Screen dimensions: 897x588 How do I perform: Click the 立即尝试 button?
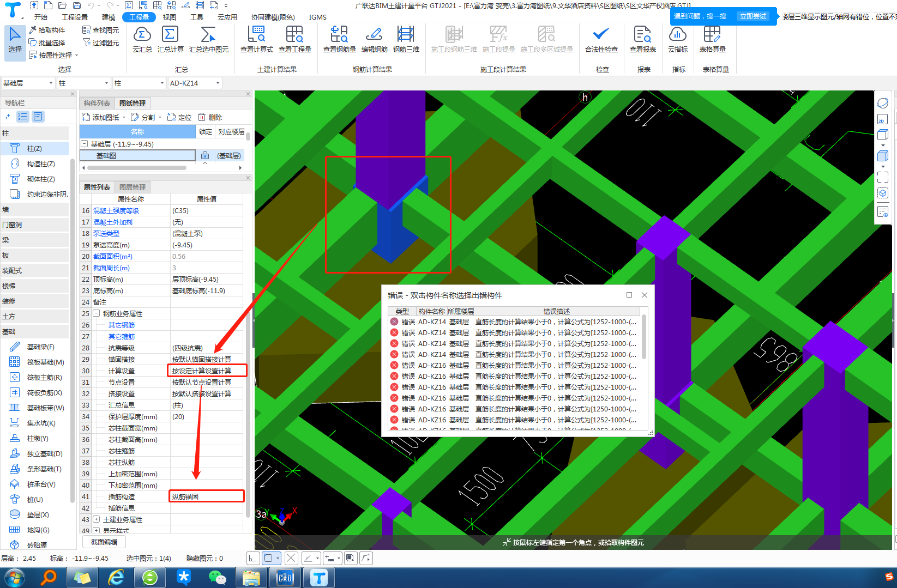pyautogui.click(x=753, y=16)
